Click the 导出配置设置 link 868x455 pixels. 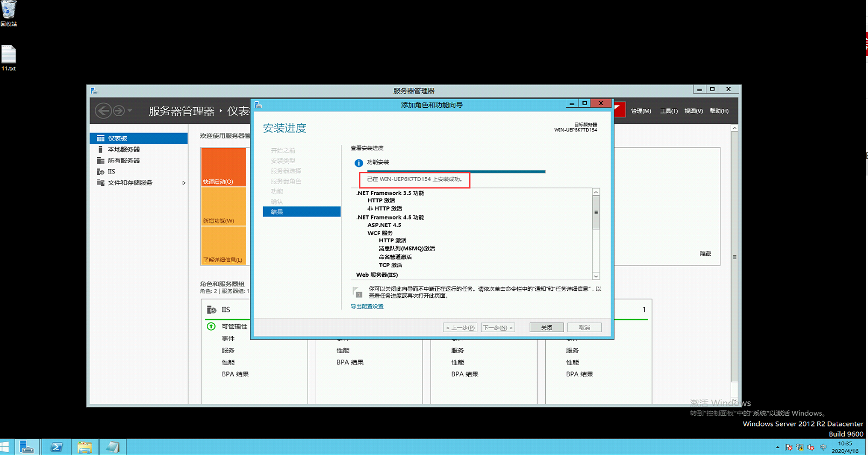click(x=367, y=306)
